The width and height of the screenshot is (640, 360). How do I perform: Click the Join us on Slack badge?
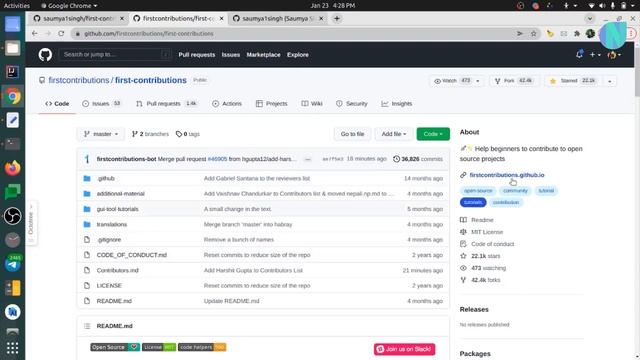(404, 349)
